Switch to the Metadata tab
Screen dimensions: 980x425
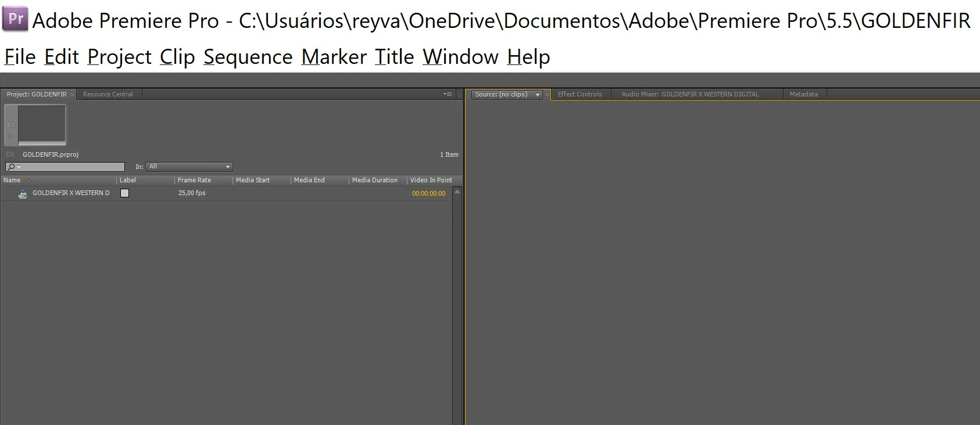[803, 94]
